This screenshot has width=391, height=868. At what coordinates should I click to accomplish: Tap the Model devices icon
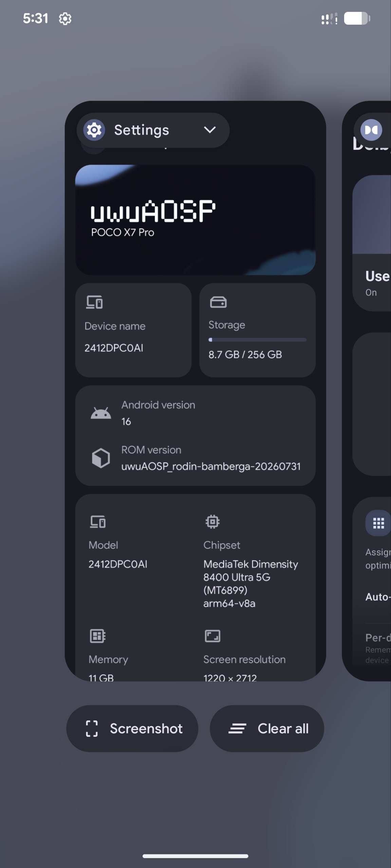coord(98,521)
